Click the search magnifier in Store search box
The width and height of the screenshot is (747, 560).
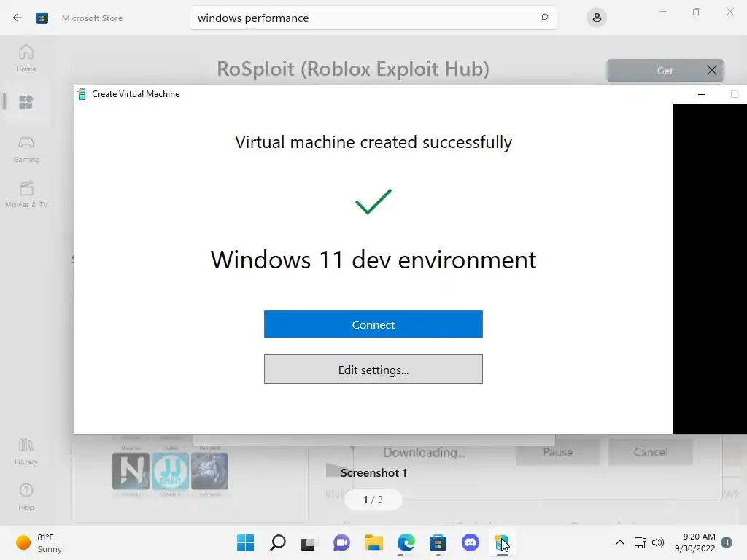(x=544, y=17)
